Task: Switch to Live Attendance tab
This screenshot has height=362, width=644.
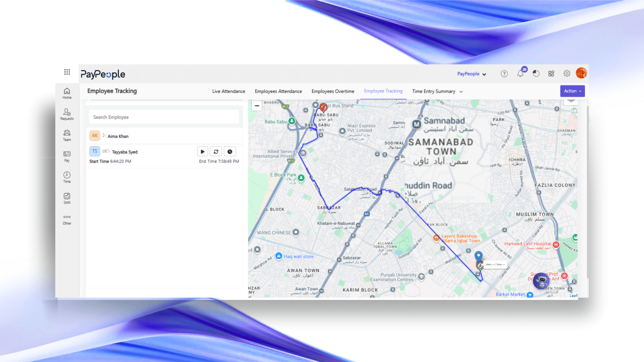Action: pos(228,92)
